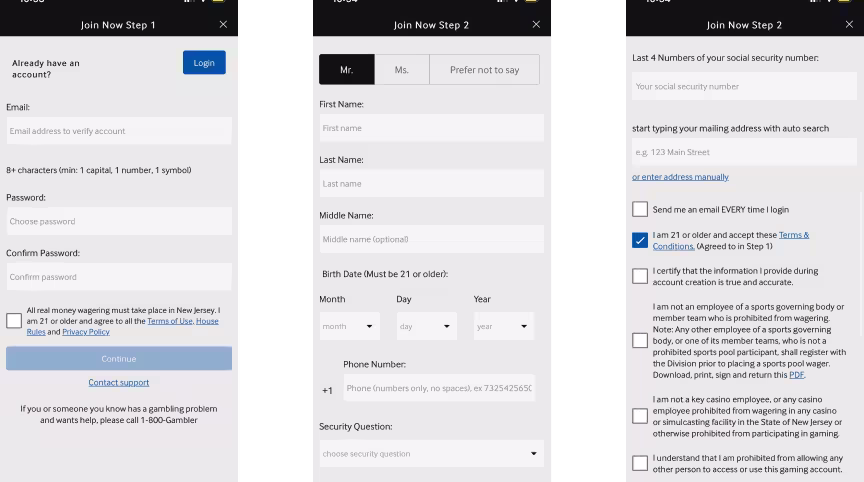Expand the birth Month dropdown

pos(349,326)
